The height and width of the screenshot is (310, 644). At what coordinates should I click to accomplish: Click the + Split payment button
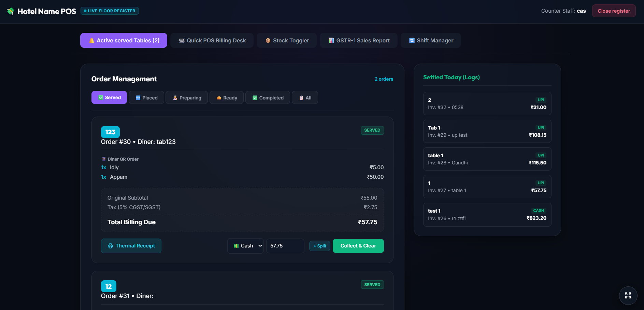tap(320, 246)
